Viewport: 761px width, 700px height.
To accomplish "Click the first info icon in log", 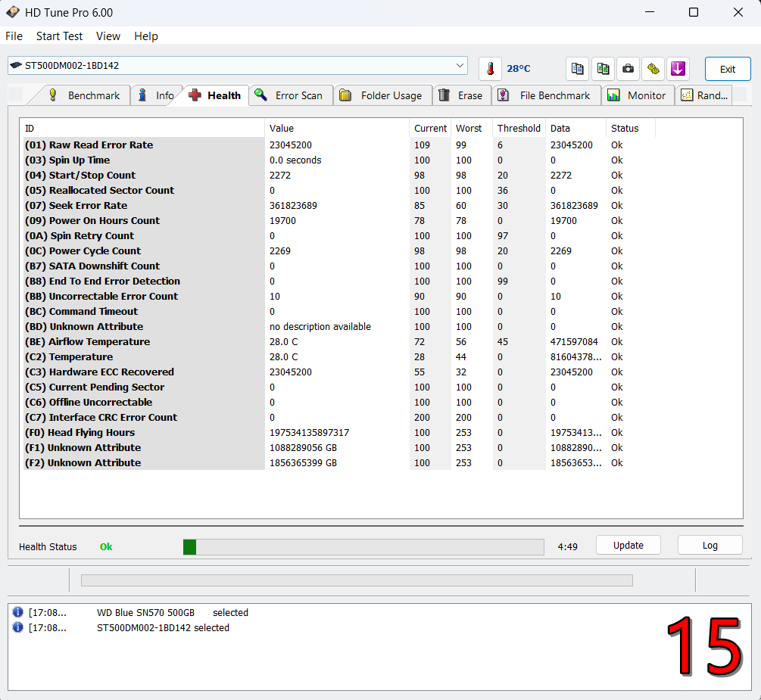I will (x=18, y=612).
